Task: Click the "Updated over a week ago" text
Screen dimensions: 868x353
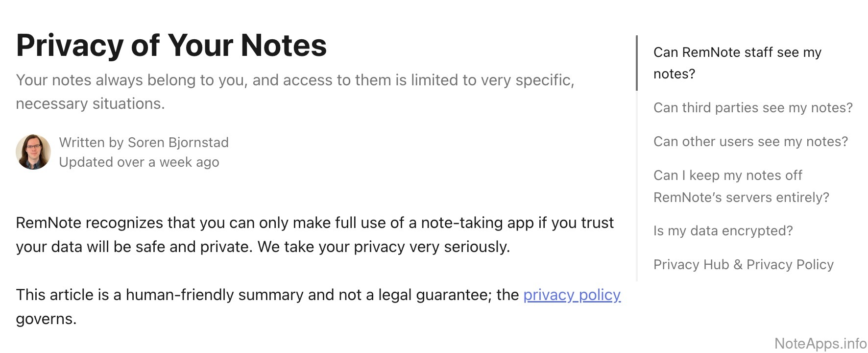Action: pos(139,162)
